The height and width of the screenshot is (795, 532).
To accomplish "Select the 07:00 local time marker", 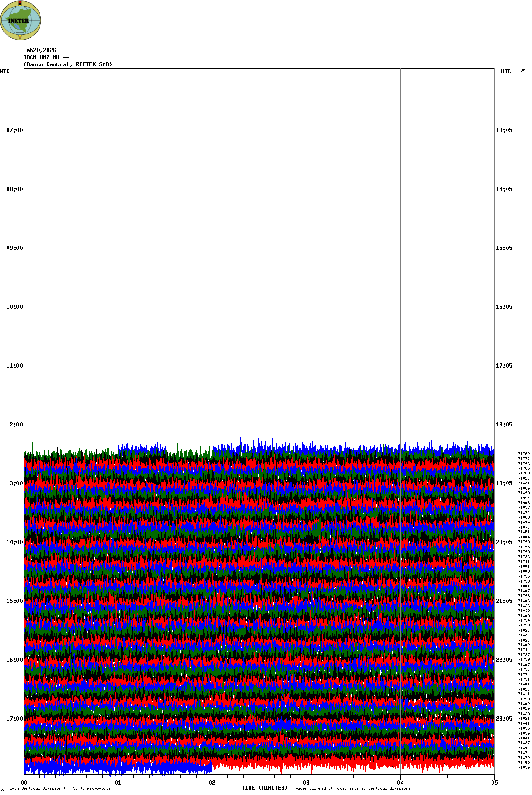I will pos(14,130).
